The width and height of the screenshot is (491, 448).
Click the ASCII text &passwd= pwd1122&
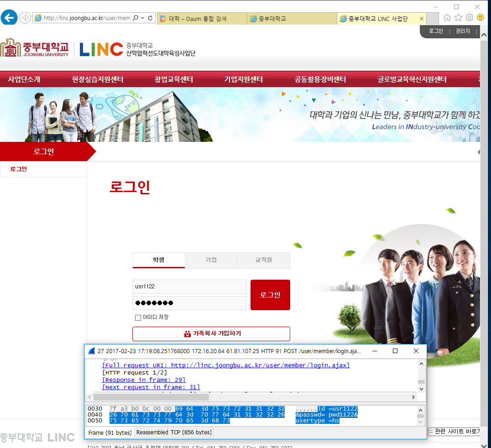[x=327, y=415]
